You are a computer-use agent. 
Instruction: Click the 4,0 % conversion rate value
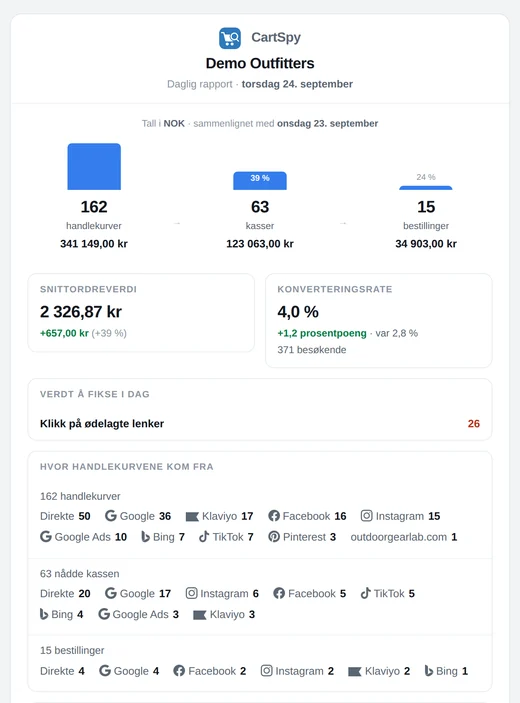coord(298,312)
